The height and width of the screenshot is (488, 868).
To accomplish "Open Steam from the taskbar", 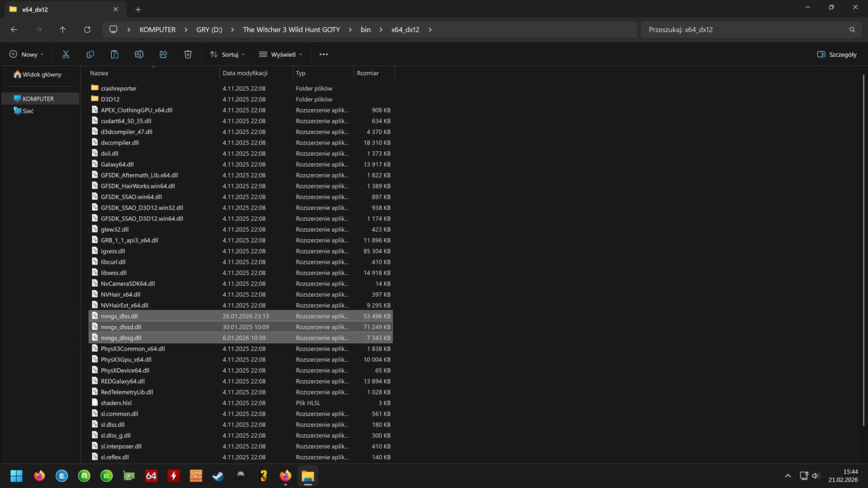I will tap(218, 476).
